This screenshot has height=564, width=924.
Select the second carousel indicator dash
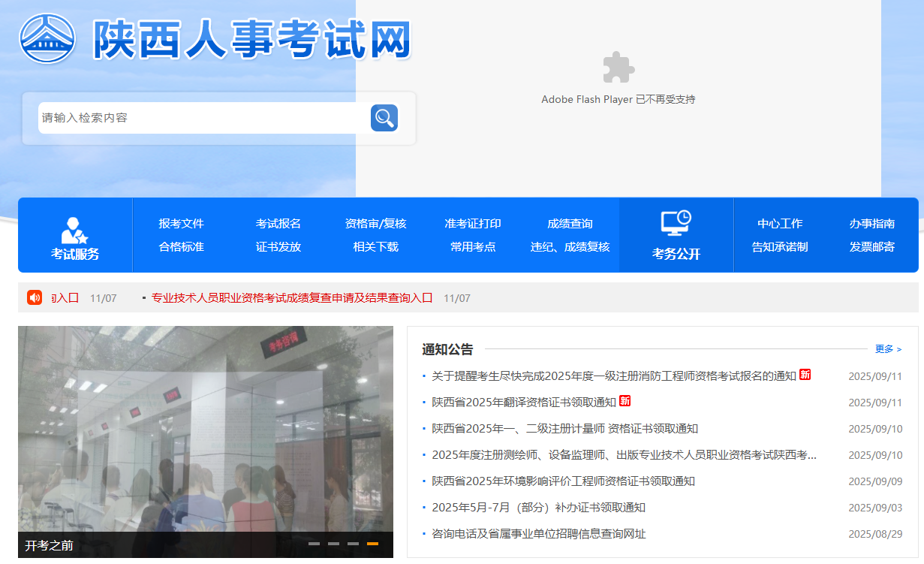pos(333,544)
